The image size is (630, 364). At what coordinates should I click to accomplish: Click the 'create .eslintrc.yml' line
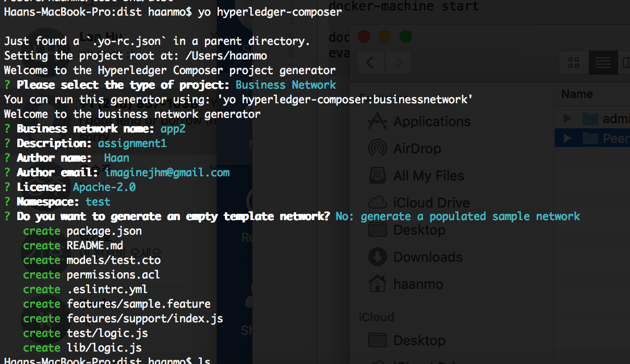(x=86, y=289)
